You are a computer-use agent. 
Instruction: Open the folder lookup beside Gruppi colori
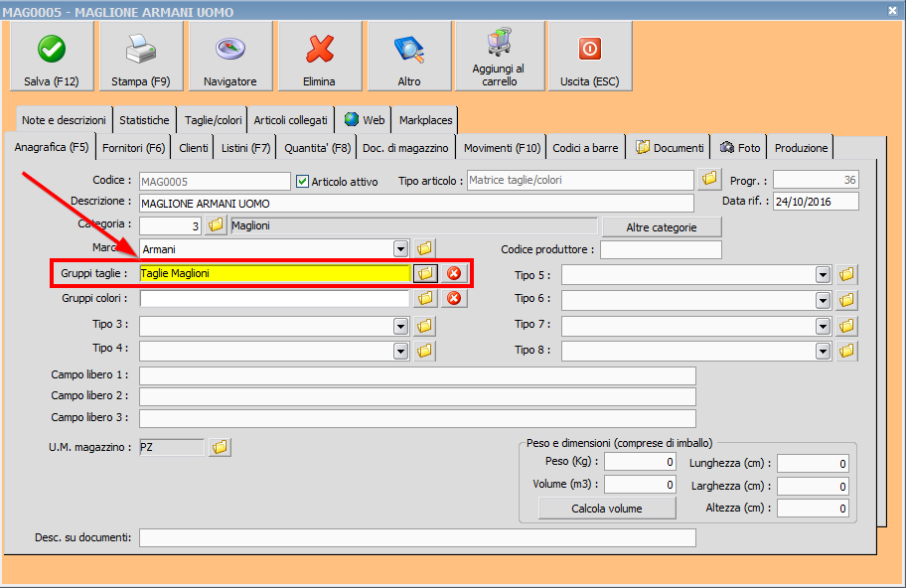click(x=425, y=298)
